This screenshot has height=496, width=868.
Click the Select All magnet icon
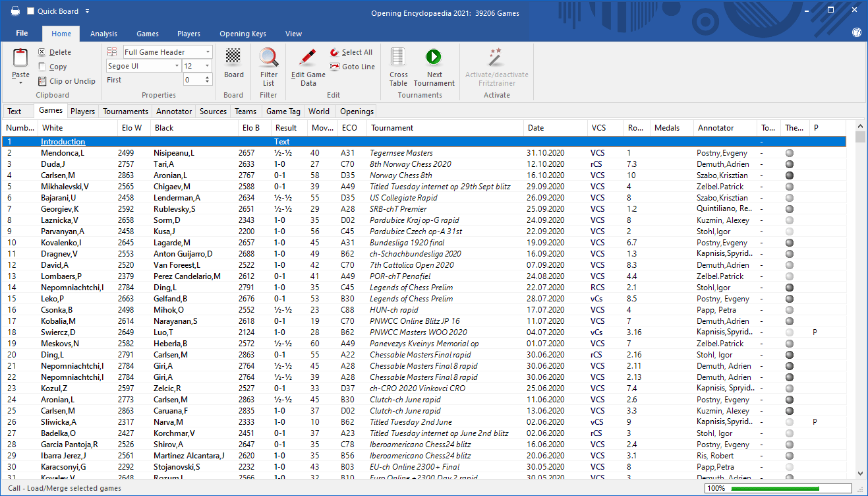pyautogui.click(x=334, y=52)
